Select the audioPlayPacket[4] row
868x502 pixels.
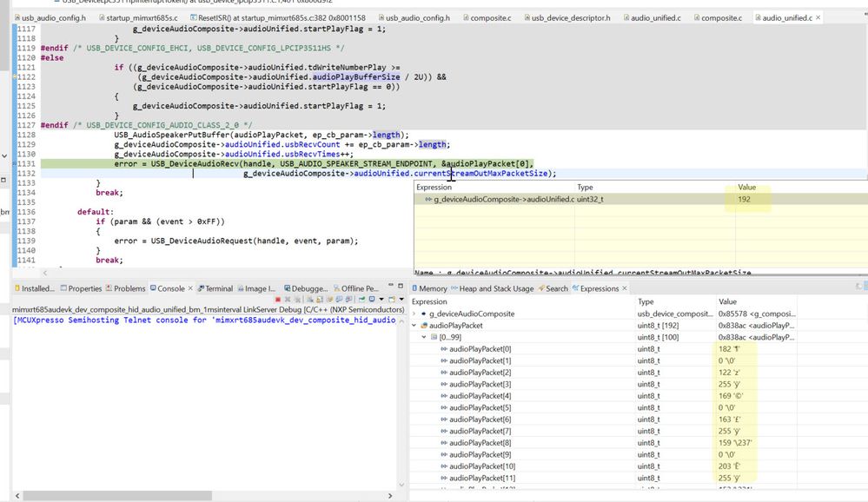tap(603, 396)
